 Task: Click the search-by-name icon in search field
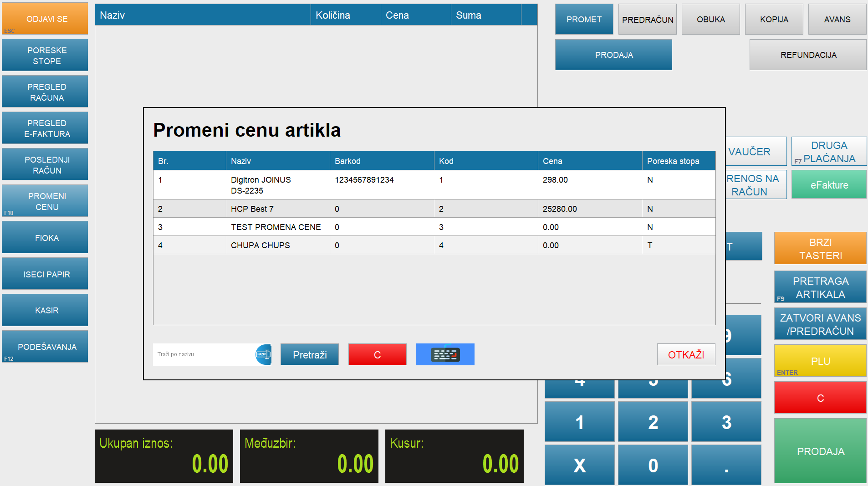point(264,354)
